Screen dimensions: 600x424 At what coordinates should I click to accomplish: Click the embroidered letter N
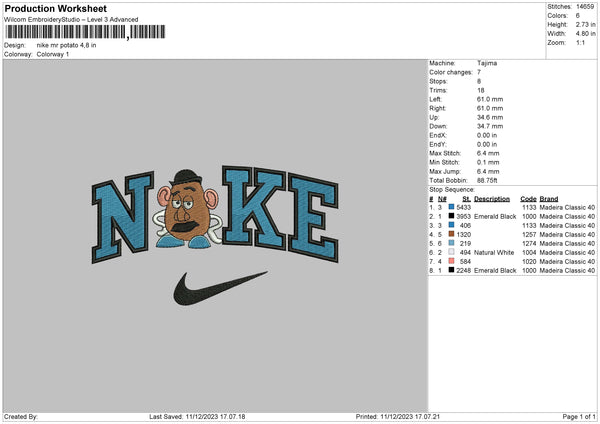coord(122,217)
